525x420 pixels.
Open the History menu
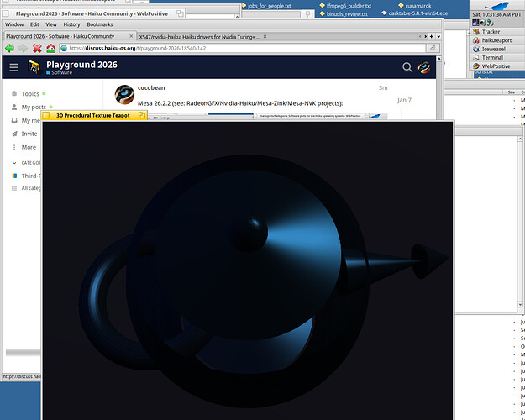(x=71, y=24)
